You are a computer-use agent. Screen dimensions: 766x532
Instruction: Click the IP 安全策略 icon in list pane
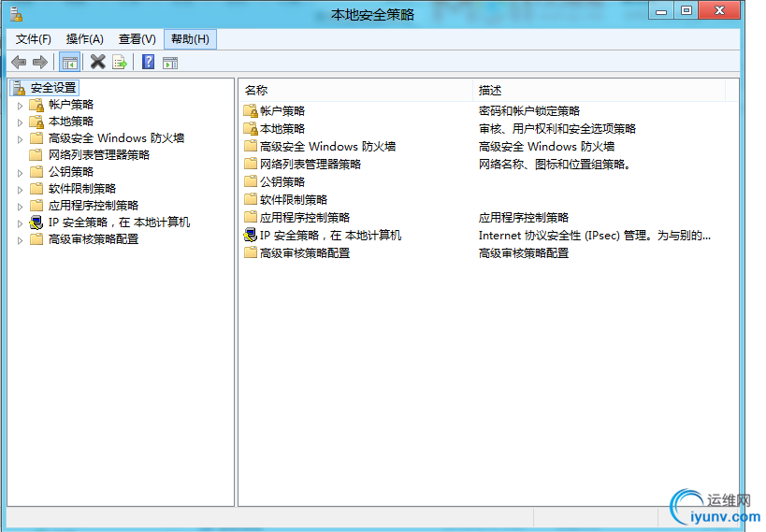250,235
